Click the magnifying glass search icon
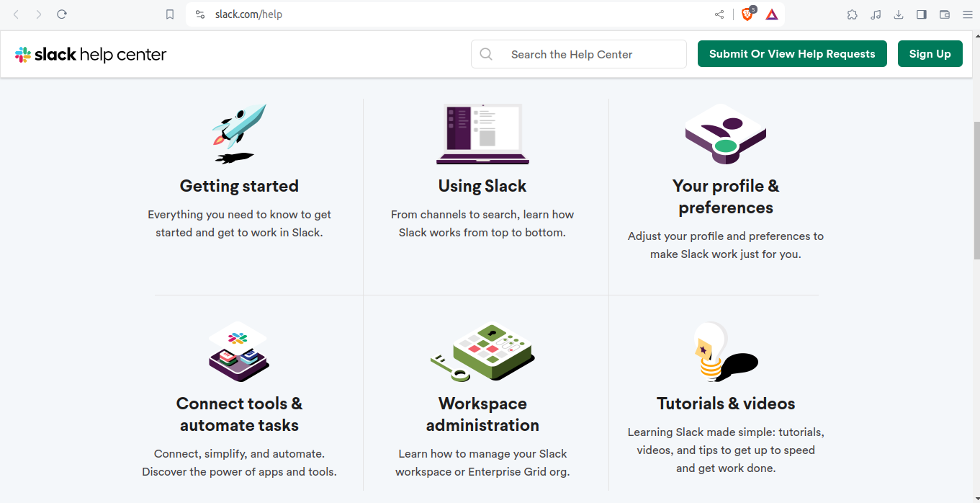Viewport: 980px width, 503px height. [486, 54]
